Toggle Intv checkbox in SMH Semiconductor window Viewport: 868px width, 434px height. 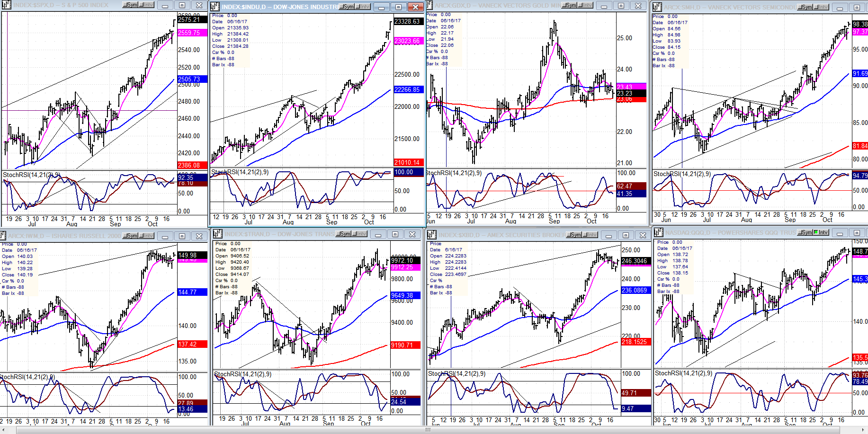(821, 7)
